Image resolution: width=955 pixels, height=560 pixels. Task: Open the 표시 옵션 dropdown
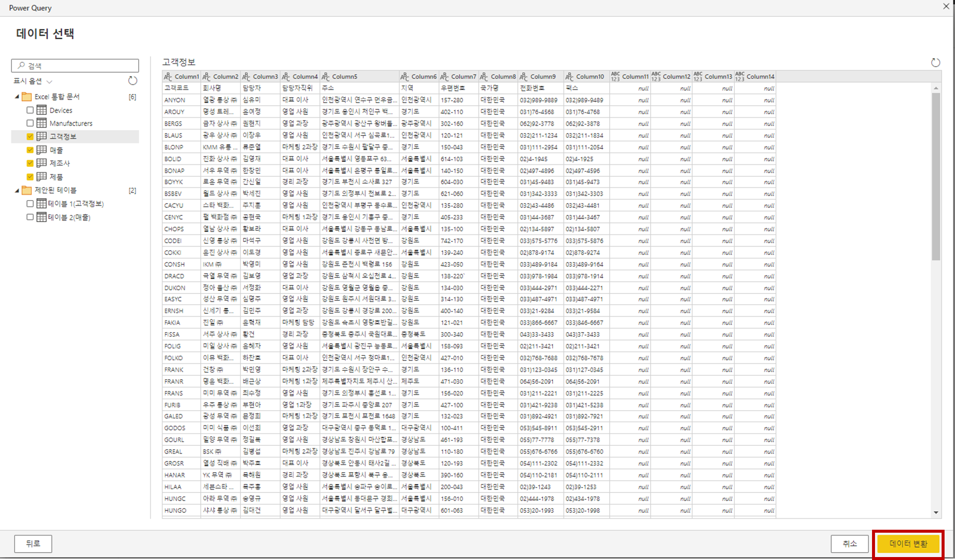pos(33,81)
